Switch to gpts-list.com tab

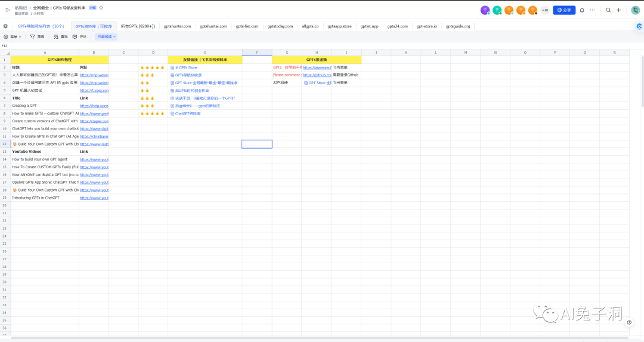pyautogui.click(x=247, y=26)
